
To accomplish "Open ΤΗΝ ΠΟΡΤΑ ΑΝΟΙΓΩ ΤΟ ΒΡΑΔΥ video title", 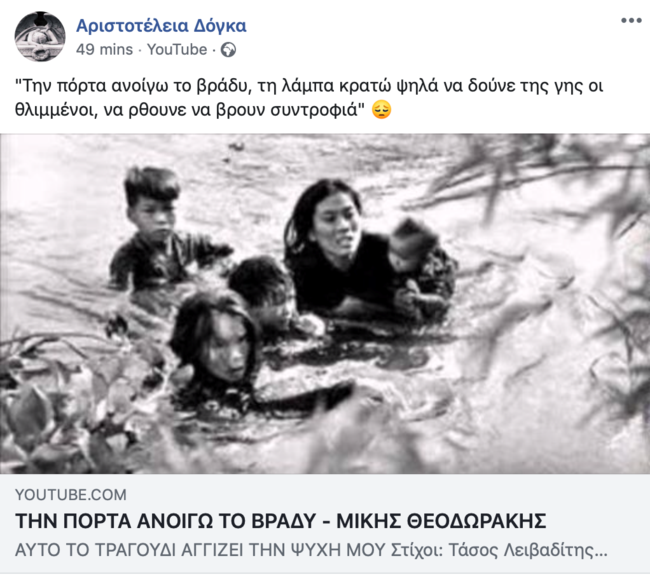I will 281,521.
